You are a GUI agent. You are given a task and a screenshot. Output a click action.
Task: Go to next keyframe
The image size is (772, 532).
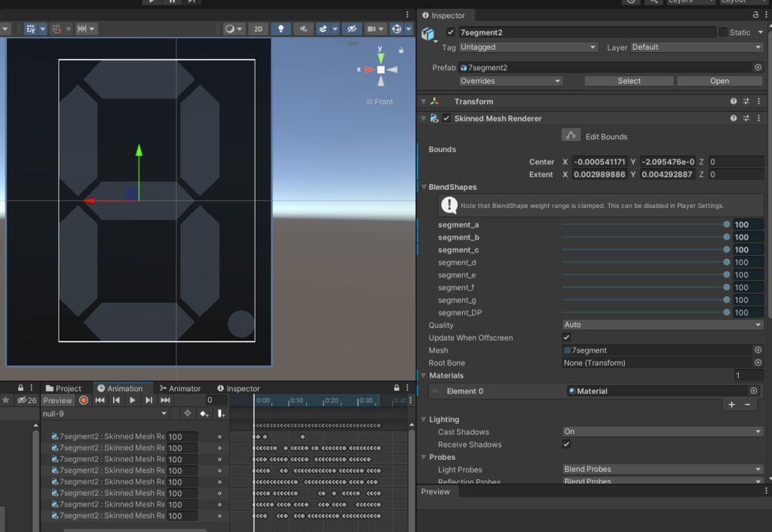(149, 400)
